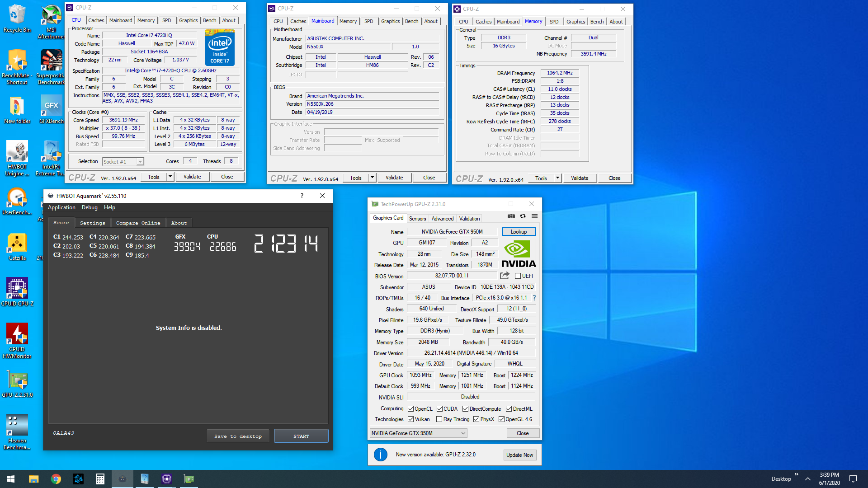This screenshot has width=868, height=488.
Task: Open HWBOT Unigine desktop shortcut
Action: tap(17, 158)
